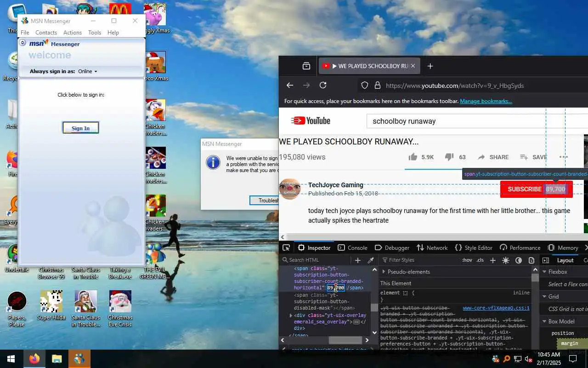Switch to the Console tab
Viewport: 588px width, 368px height.
[x=352, y=247]
